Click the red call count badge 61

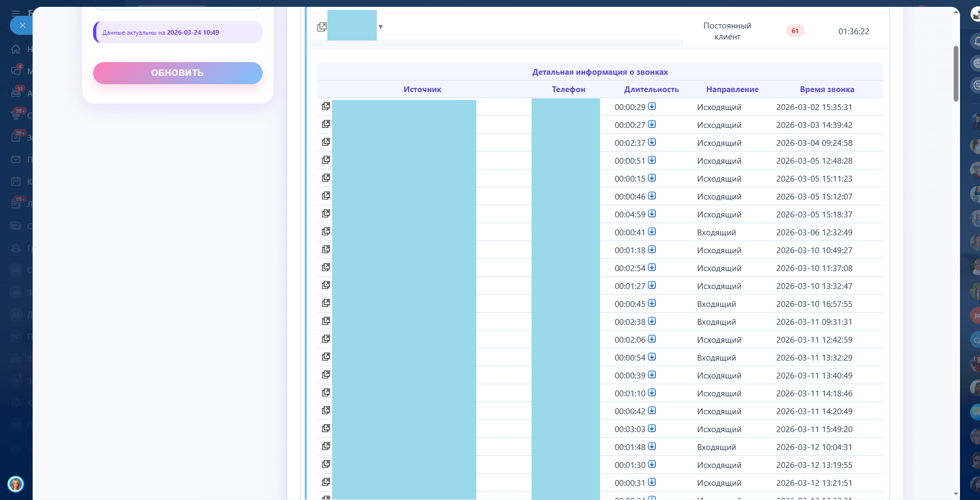tap(795, 31)
